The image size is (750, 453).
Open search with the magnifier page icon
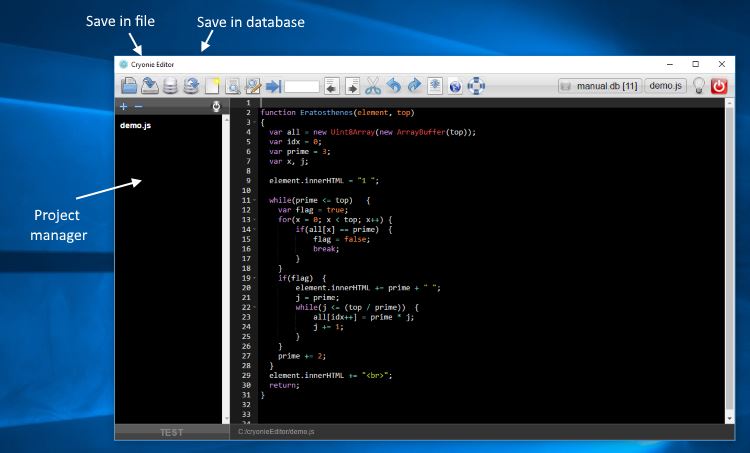coord(232,86)
